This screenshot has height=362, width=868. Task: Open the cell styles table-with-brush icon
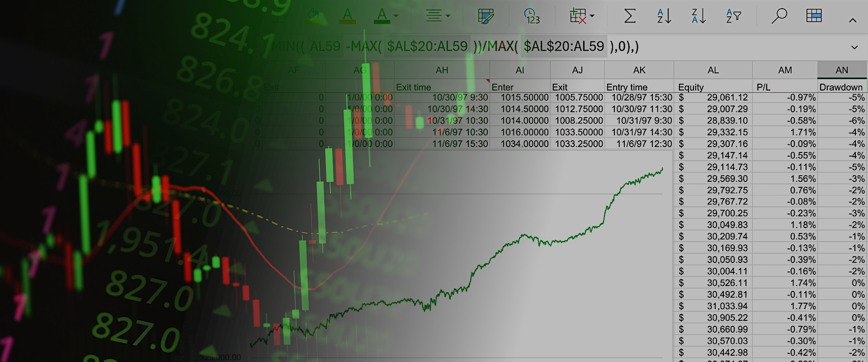pyautogui.click(x=486, y=16)
